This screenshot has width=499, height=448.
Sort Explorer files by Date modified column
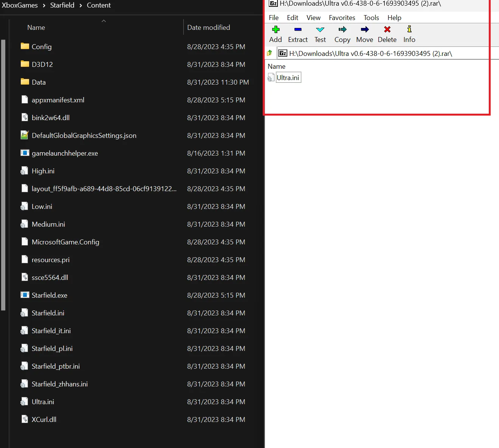click(x=209, y=28)
